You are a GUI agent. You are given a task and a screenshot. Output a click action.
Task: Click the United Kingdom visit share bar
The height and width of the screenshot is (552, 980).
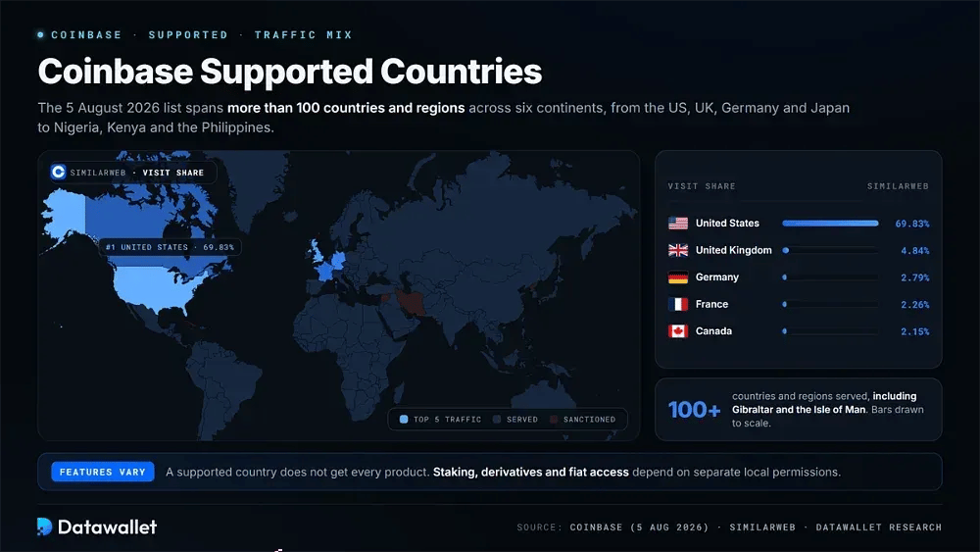tap(830, 250)
